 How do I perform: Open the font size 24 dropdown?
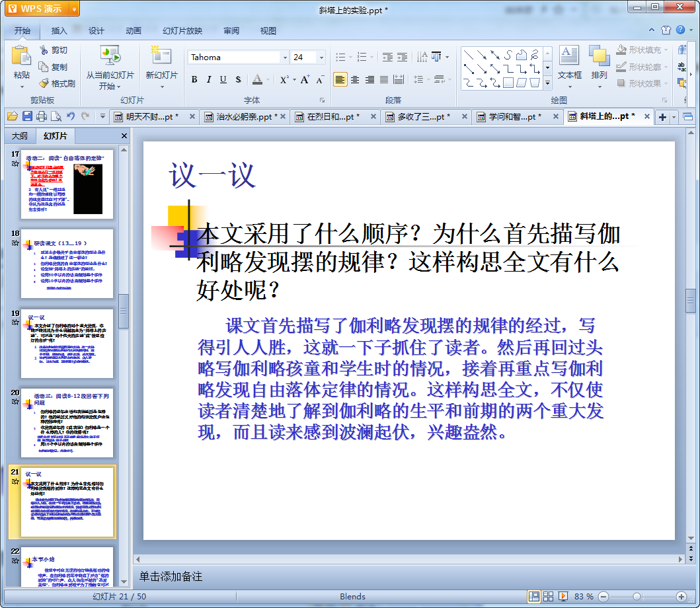[x=321, y=57]
